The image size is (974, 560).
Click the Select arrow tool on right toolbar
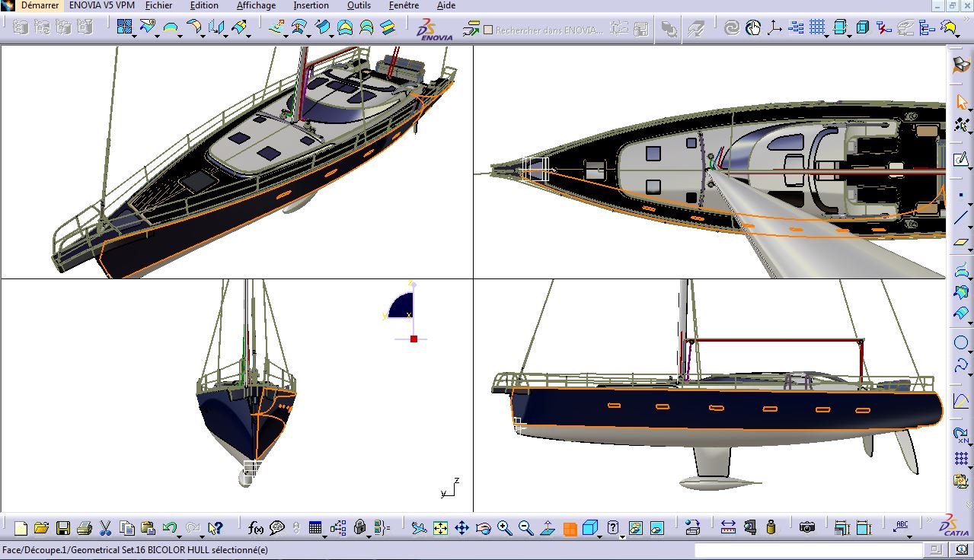(961, 103)
